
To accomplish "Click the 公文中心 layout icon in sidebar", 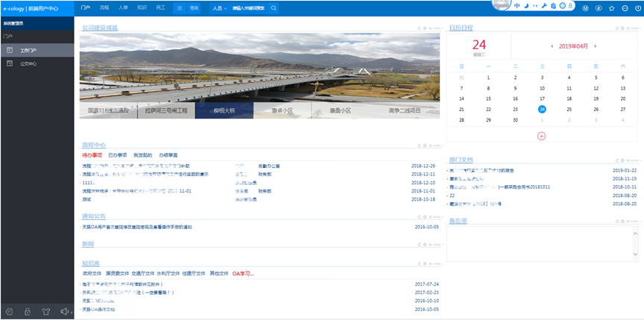I will tap(10, 63).
